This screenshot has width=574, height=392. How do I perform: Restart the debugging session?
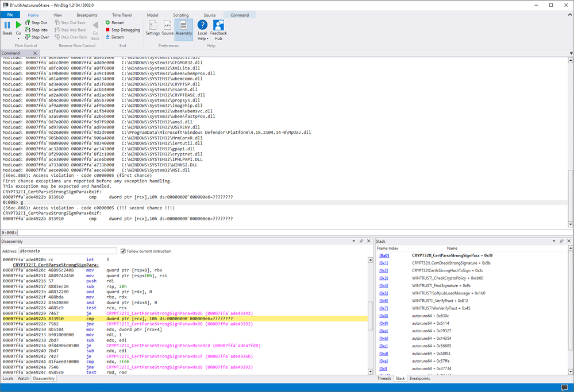tap(114, 23)
